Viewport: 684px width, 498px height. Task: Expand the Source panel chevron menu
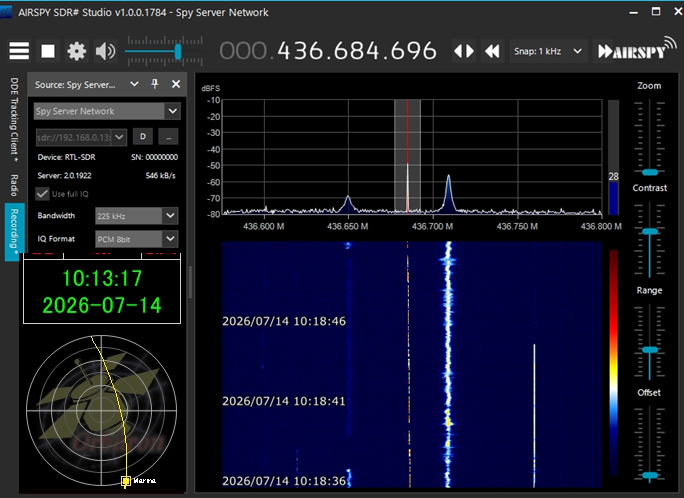[134, 84]
